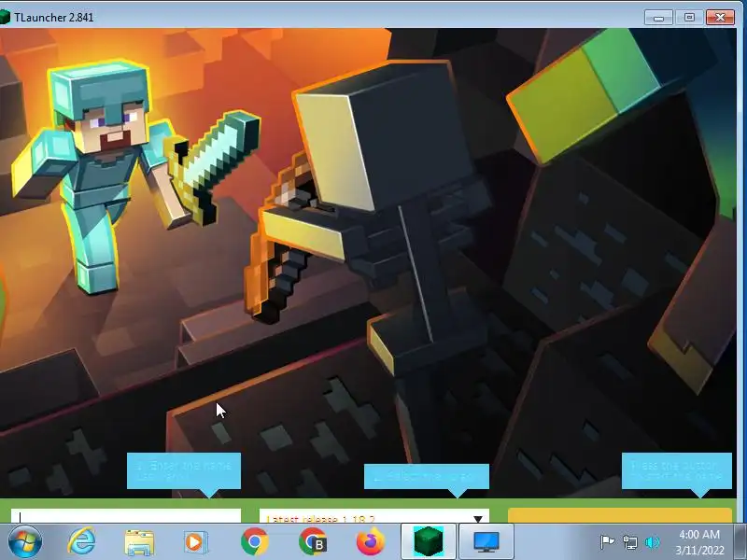Image resolution: width=747 pixels, height=560 pixels.
Task: Open the Windows Start menu orb
Action: 25,542
